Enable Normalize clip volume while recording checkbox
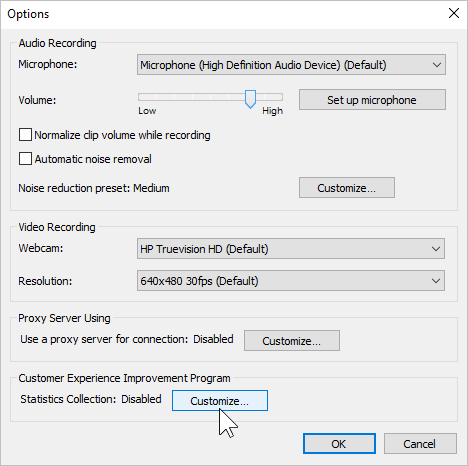 tap(25, 135)
